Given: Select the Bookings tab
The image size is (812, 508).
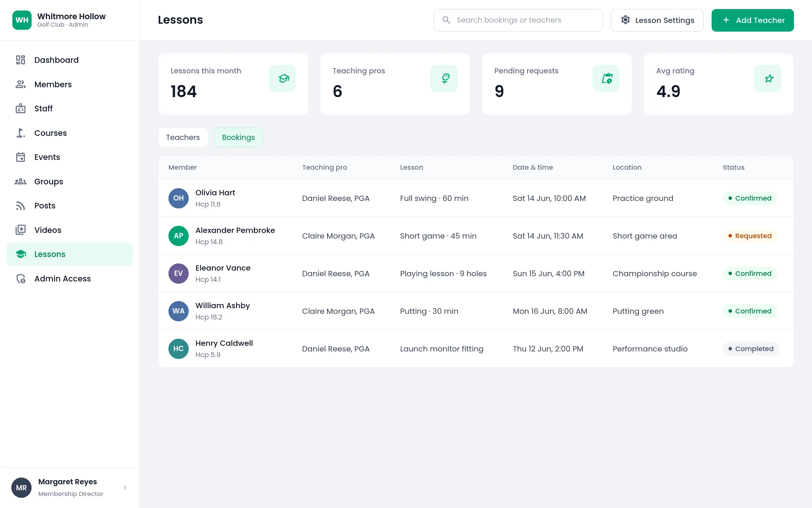Looking at the screenshot, I should click(x=238, y=137).
